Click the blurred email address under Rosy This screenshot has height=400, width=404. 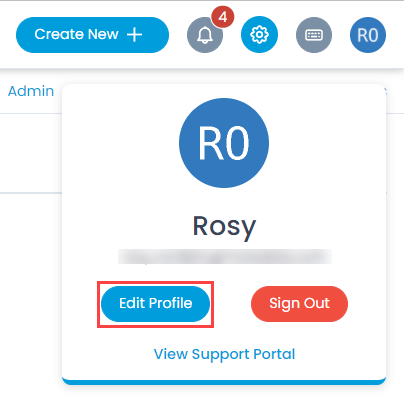pos(225,257)
